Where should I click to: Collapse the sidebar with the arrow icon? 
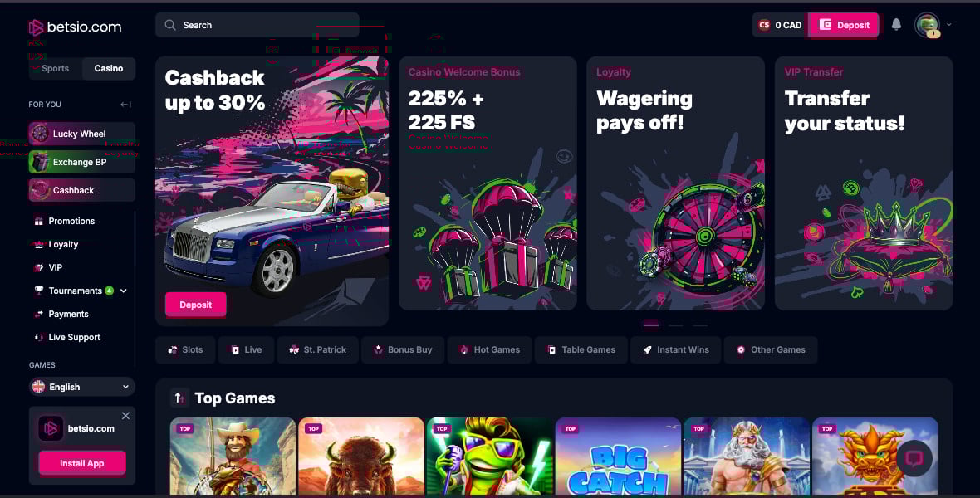(125, 105)
